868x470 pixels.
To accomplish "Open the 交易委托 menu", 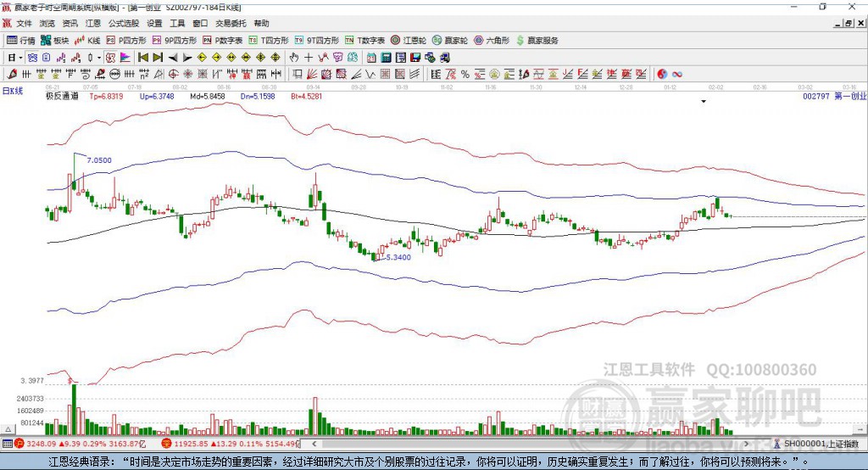I will click(231, 23).
